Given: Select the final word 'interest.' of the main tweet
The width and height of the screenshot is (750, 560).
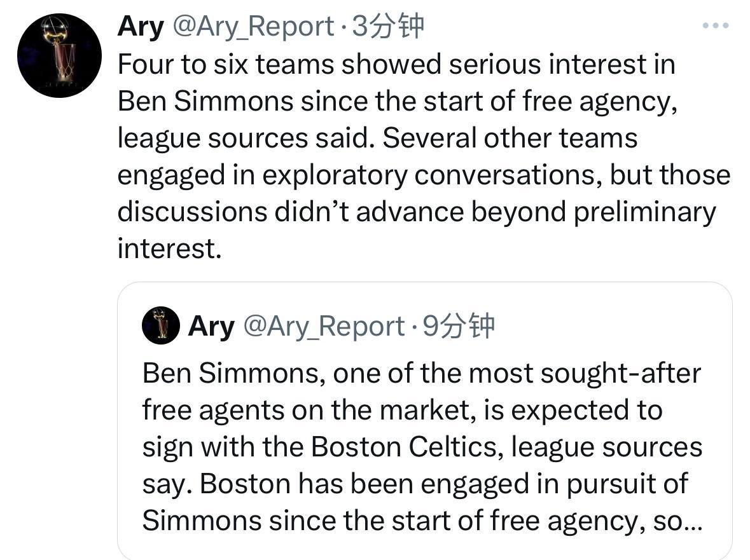Looking at the screenshot, I should pos(170,249).
